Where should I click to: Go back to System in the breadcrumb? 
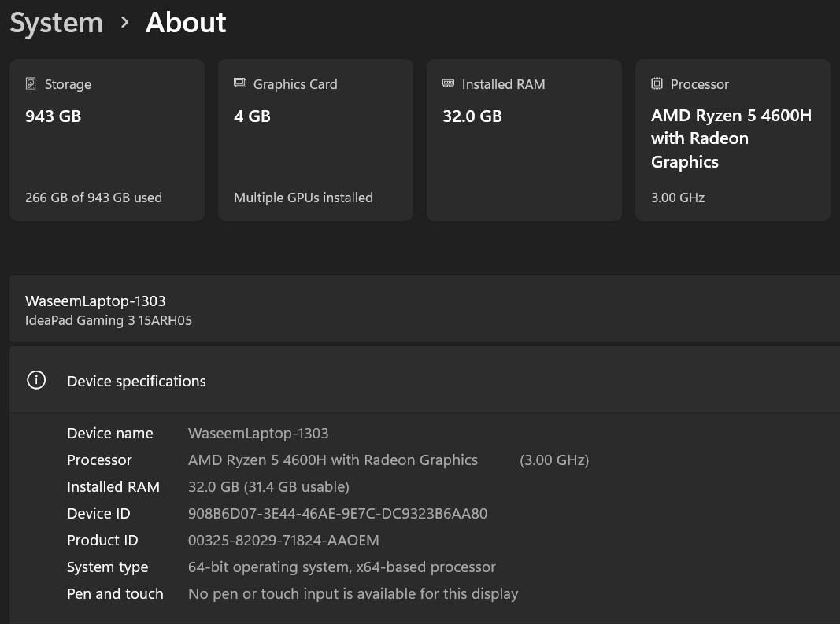(57, 23)
